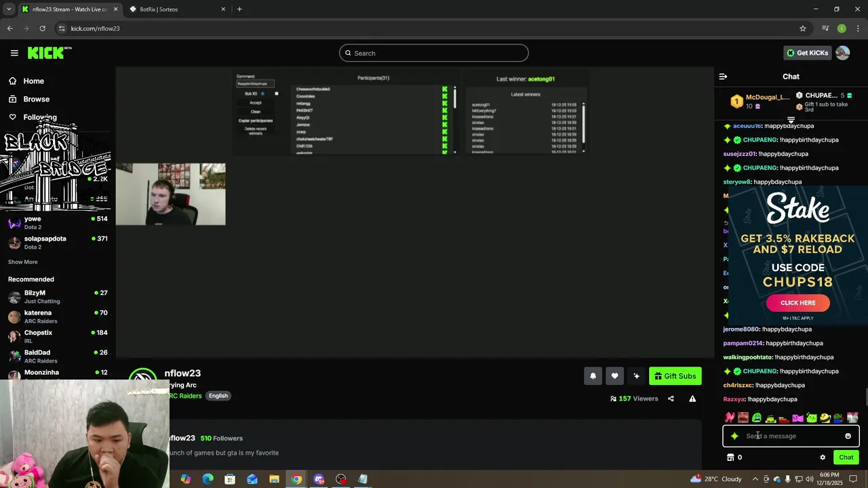Insert the green crying emote
This screenshot has height=488, width=868.
click(757, 418)
